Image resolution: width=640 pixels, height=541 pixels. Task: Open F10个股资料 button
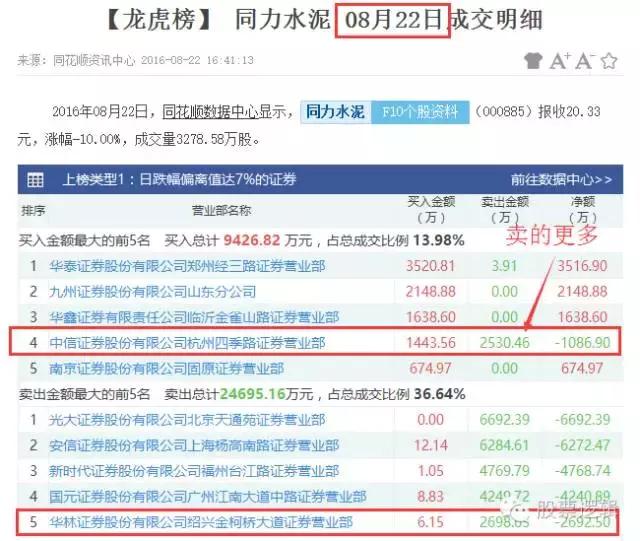[420, 112]
